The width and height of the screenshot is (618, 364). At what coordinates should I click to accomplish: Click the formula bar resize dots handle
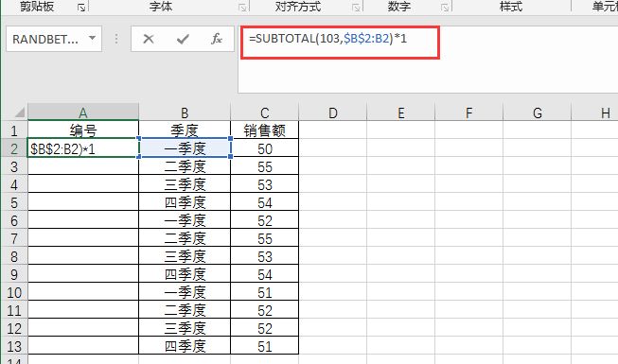116,39
